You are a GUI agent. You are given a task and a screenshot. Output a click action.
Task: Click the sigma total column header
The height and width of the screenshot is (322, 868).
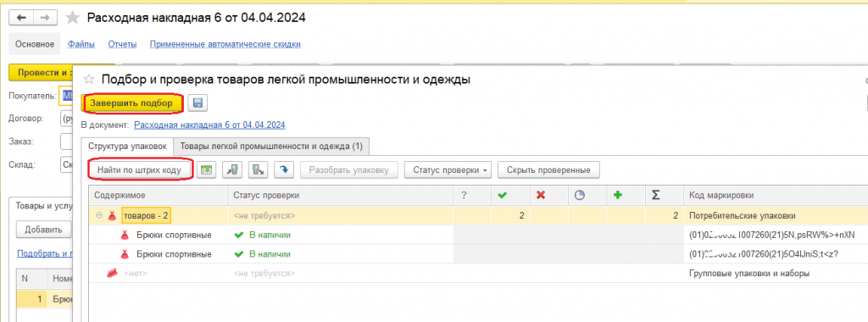[665, 195]
